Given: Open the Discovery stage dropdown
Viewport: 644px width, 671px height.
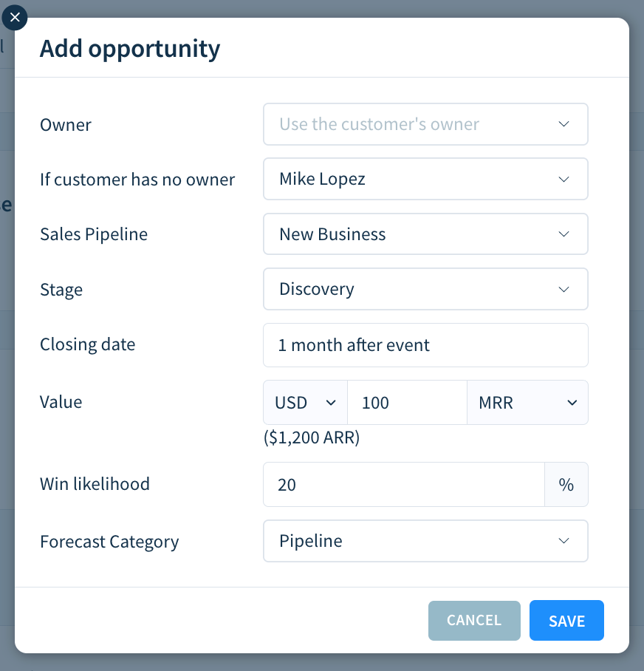Looking at the screenshot, I should click(x=425, y=289).
